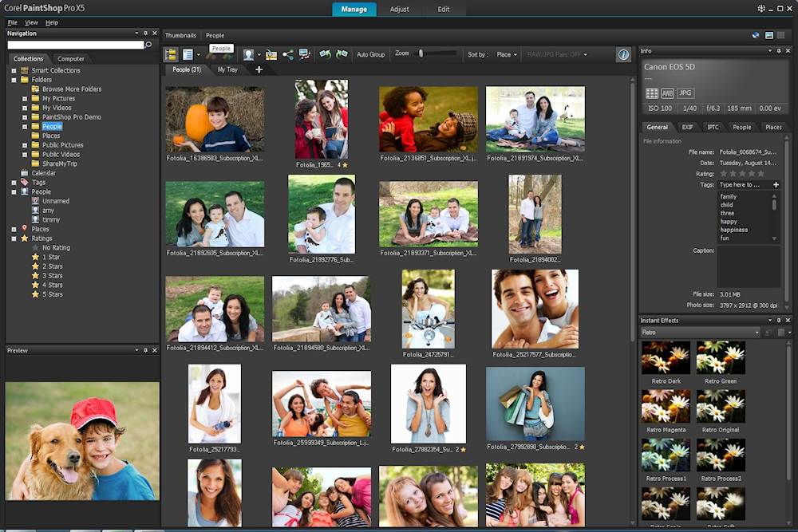Click the Auto Group button
This screenshot has height=532, width=798.
coord(370,55)
